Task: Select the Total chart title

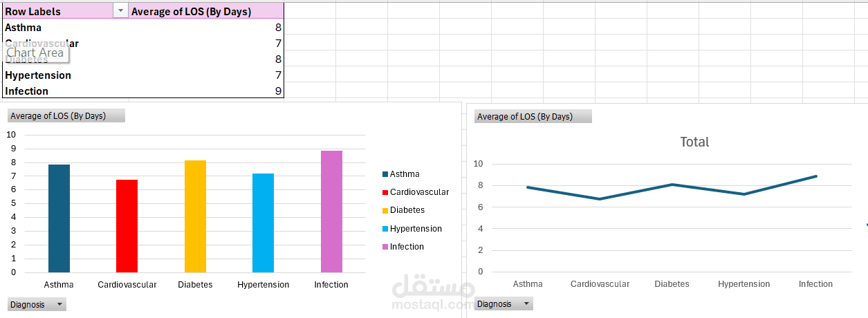Action: pos(694,142)
